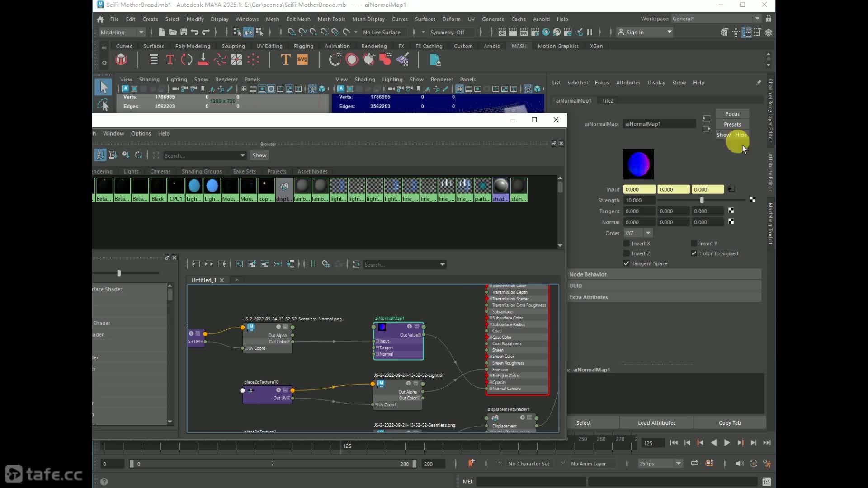Open the Modeling menu set dropdown

click(x=122, y=32)
